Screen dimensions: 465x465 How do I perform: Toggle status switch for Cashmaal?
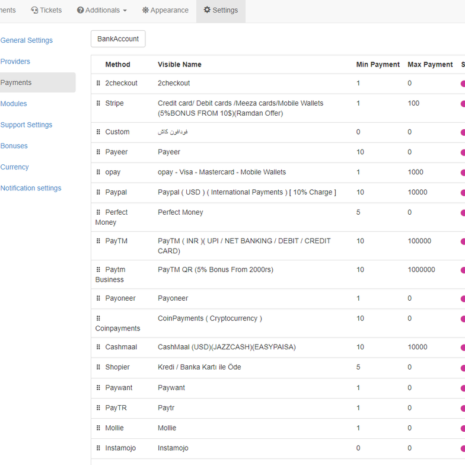463,348
